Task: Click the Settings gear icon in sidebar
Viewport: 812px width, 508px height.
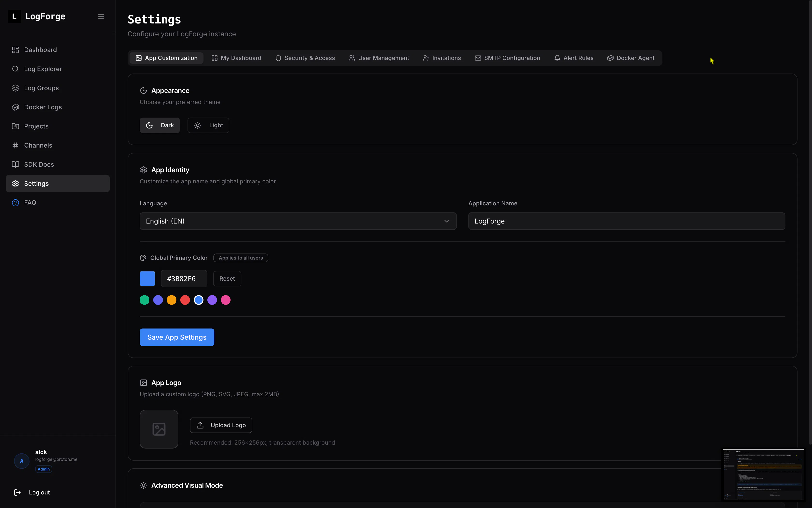Action: pyautogui.click(x=15, y=183)
